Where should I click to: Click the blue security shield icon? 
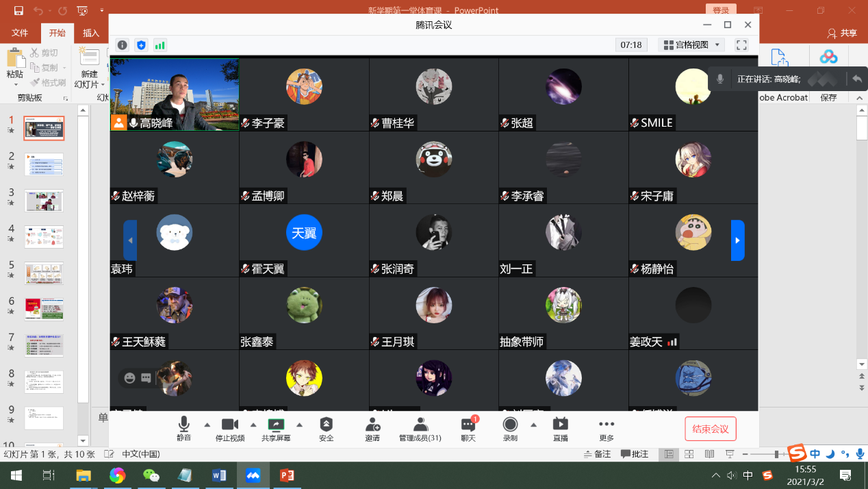[x=141, y=45]
